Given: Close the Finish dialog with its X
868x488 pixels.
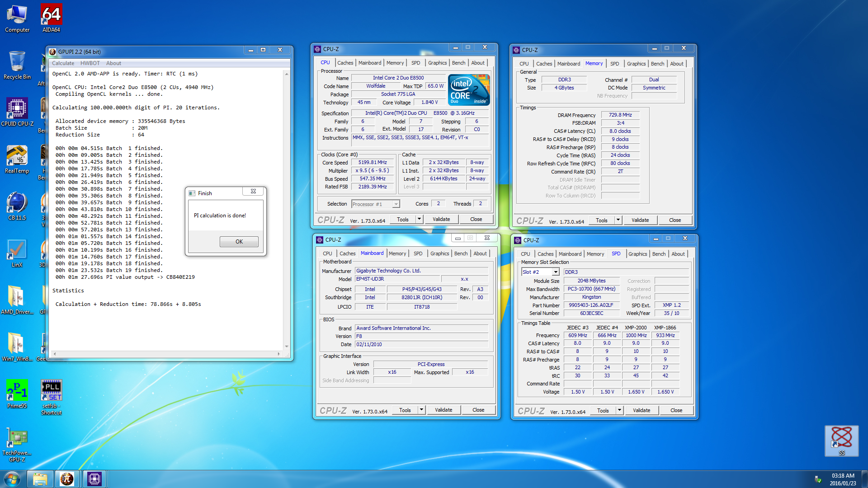Looking at the screenshot, I should click(x=254, y=192).
